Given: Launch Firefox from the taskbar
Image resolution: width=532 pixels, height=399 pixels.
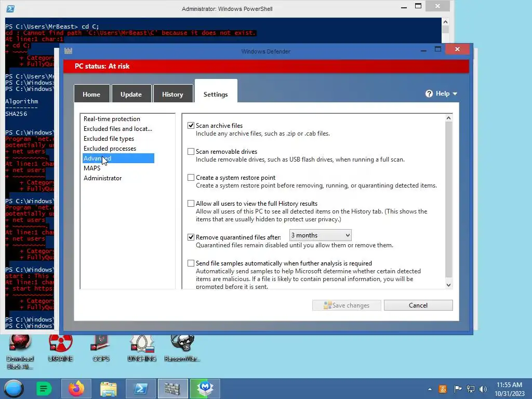Looking at the screenshot, I should [x=76, y=389].
